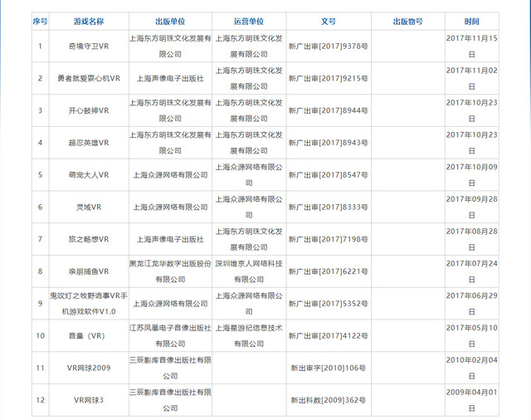Click date cell 2017年07月24日

click(x=472, y=271)
